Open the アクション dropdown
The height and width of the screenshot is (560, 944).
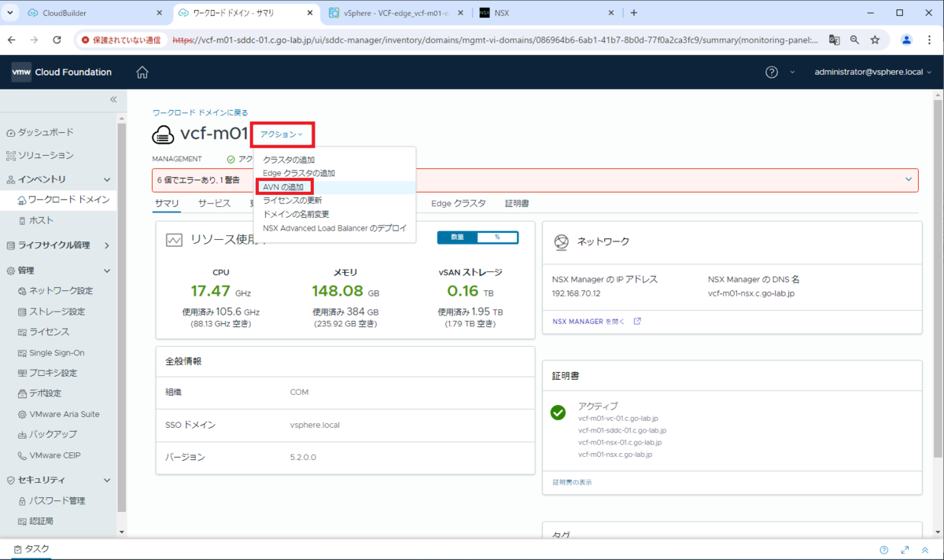point(282,134)
